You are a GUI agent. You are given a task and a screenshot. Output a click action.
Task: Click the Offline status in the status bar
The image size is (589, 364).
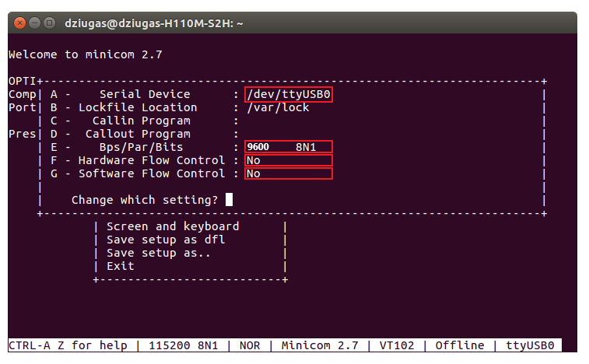coord(459,345)
